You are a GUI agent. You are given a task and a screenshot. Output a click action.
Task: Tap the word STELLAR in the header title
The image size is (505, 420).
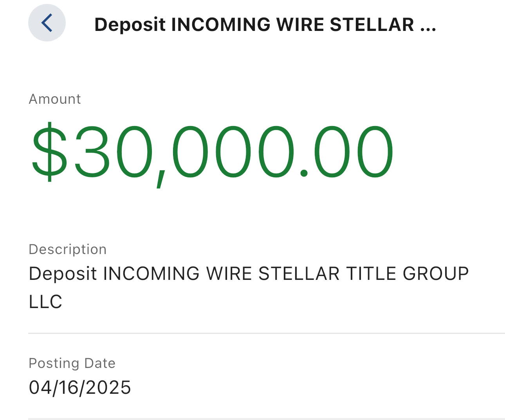click(372, 25)
